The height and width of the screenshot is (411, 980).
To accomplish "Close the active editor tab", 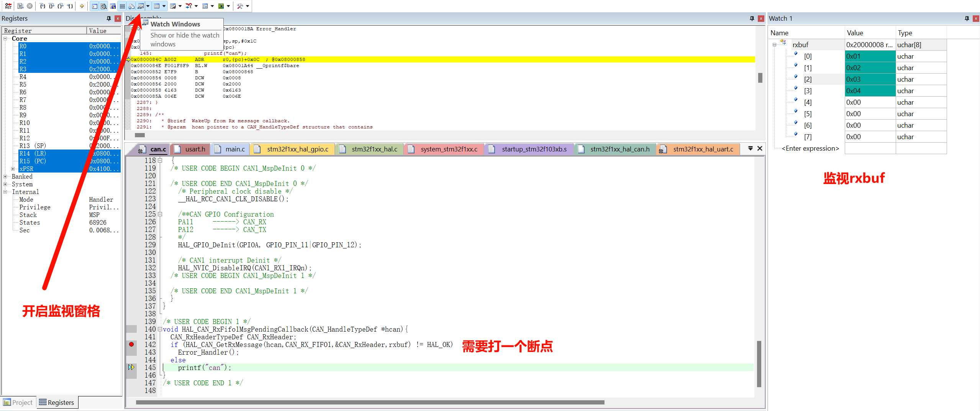I will (x=760, y=148).
